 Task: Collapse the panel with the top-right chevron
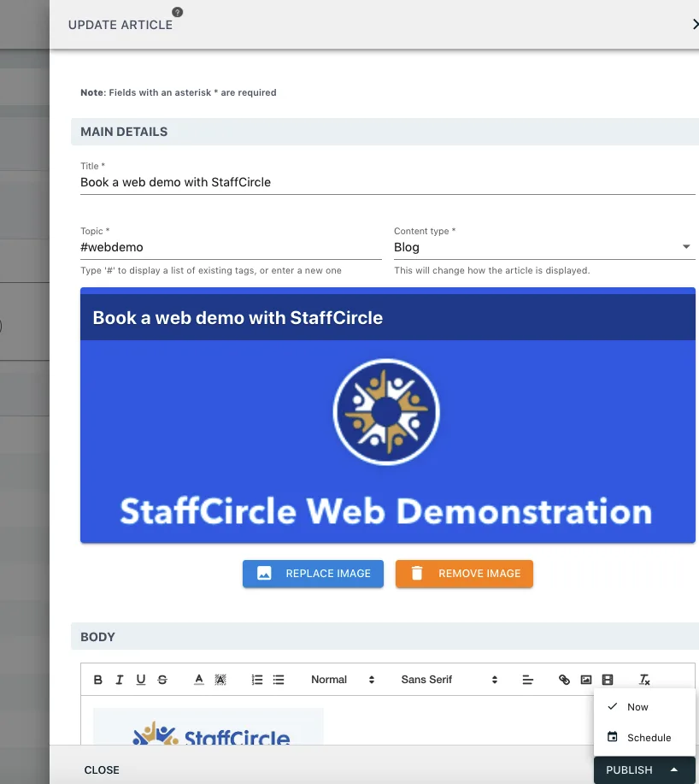(x=695, y=24)
